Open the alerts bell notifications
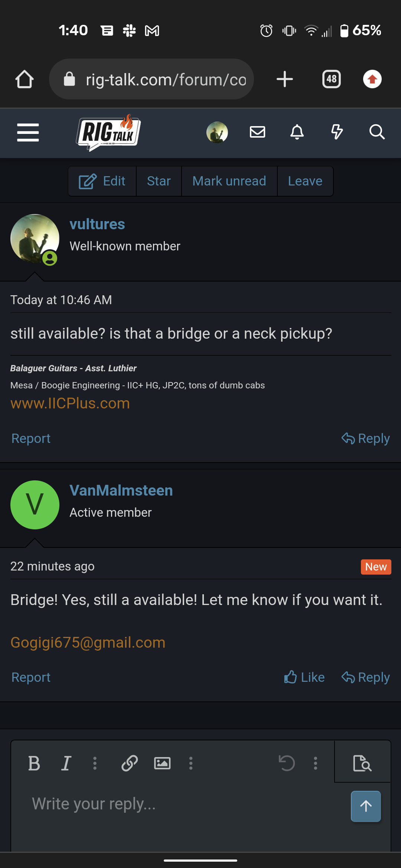 (297, 132)
